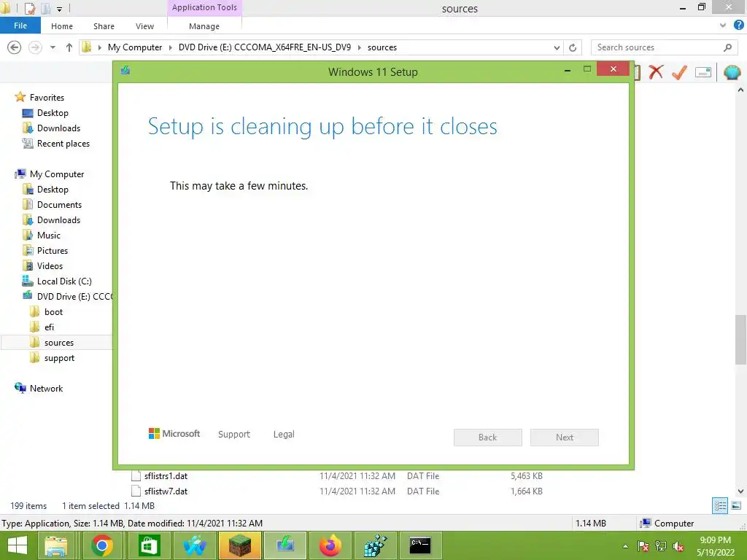Click My Computer in the address breadcrumb
Viewport: 747px width, 560px height.
coord(135,47)
